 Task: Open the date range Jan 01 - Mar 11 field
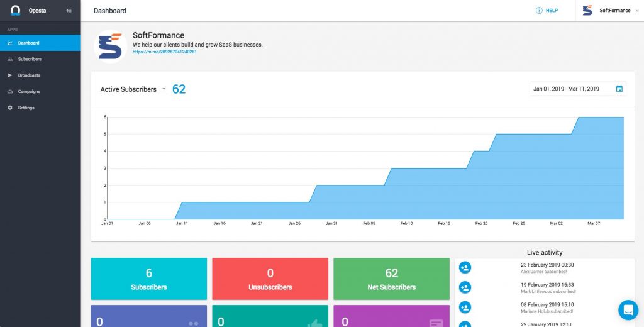point(566,89)
